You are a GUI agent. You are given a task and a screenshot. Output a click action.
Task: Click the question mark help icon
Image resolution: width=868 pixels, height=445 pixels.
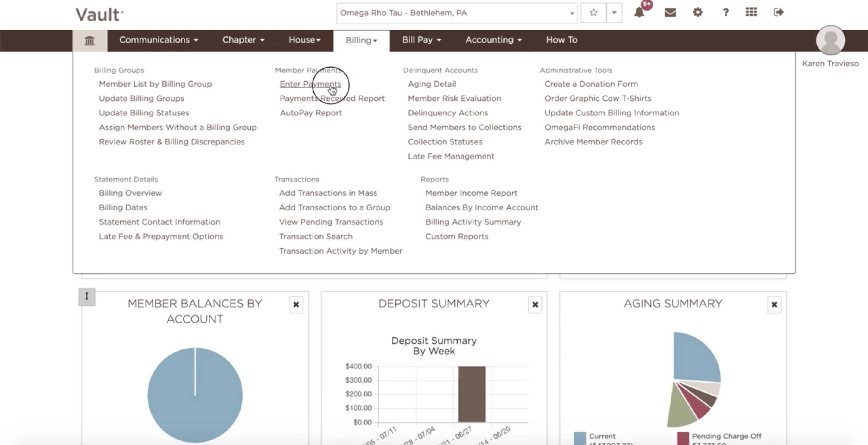click(725, 13)
